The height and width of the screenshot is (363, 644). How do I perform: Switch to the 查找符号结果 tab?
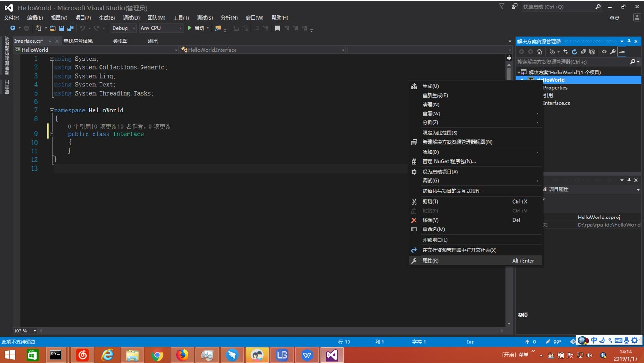click(78, 41)
